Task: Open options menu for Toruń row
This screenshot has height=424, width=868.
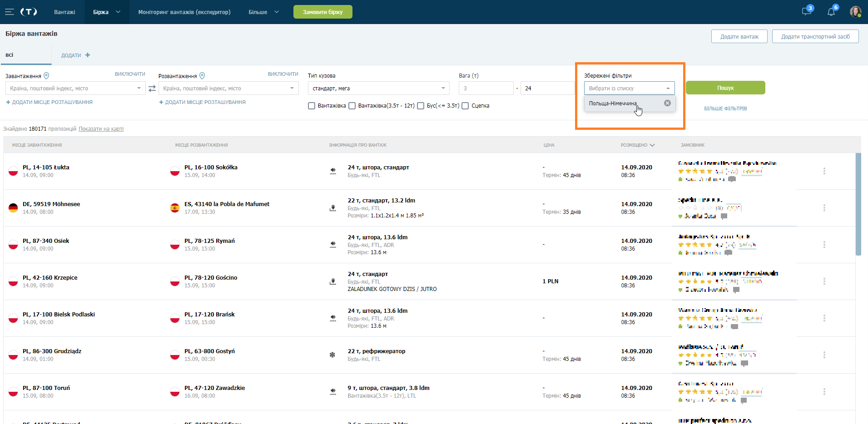Action: [824, 392]
